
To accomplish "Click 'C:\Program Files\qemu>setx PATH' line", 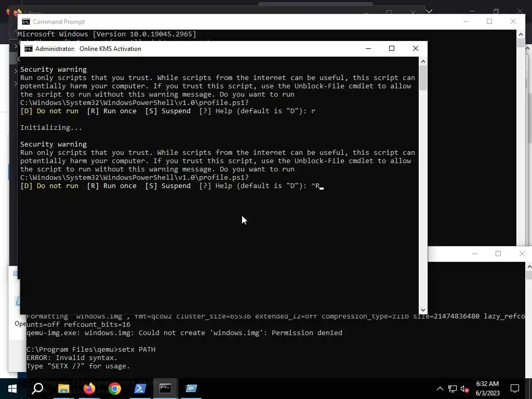I will tap(91, 350).
